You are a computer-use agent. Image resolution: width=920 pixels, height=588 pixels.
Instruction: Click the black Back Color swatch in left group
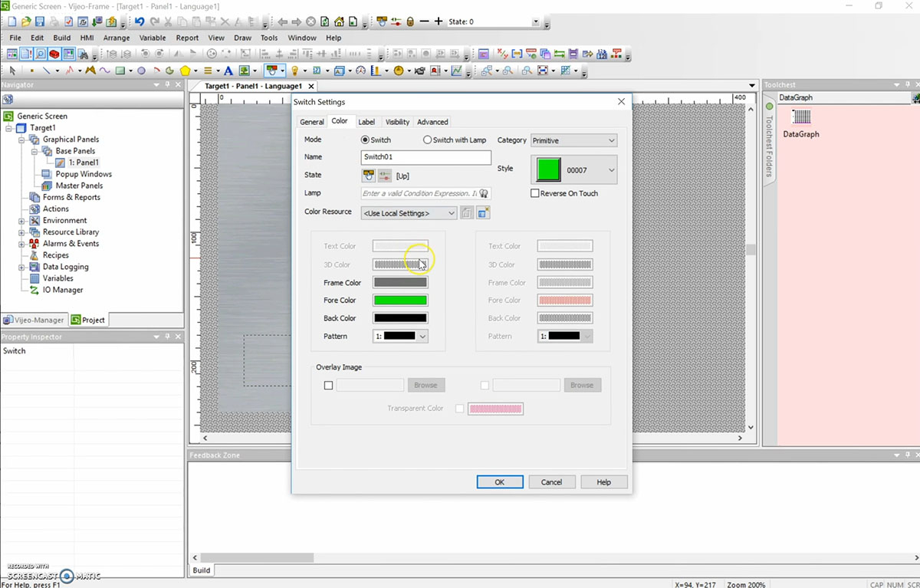click(x=400, y=318)
